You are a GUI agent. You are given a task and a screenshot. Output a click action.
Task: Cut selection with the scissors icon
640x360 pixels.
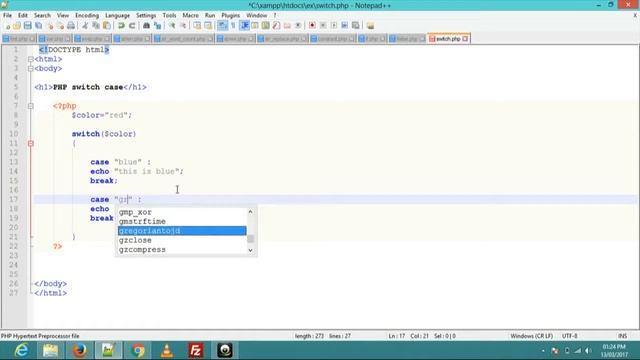coord(85,26)
